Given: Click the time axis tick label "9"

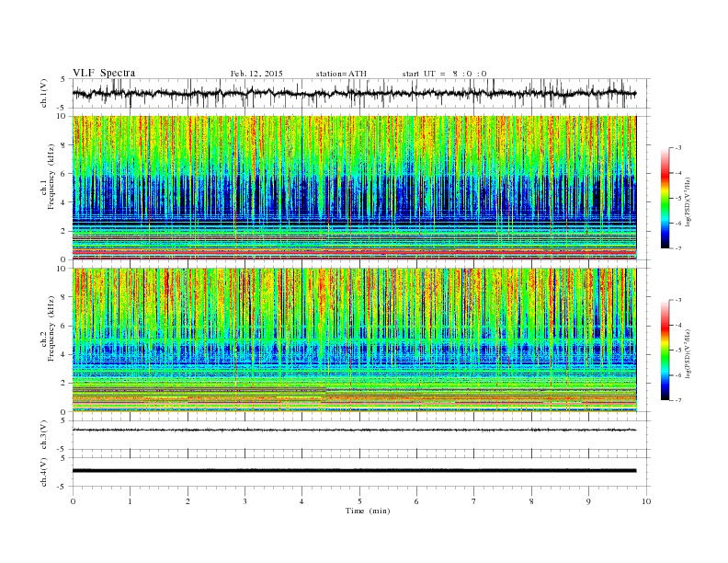Looking at the screenshot, I should [x=588, y=501].
